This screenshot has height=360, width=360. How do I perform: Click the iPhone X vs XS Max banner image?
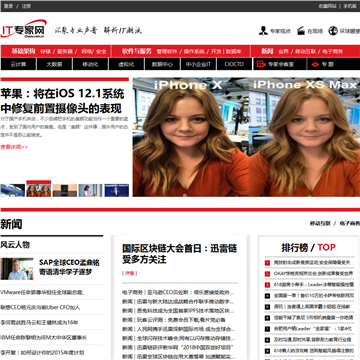click(246, 137)
